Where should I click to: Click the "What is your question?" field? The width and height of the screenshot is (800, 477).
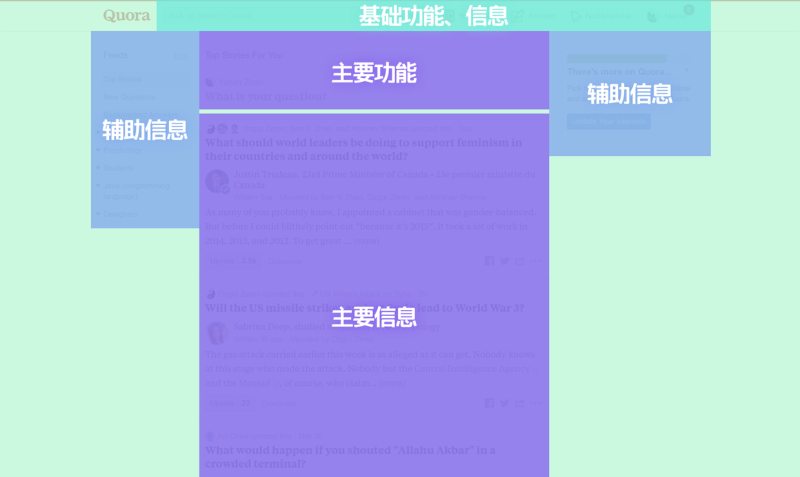pyautogui.click(x=267, y=97)
